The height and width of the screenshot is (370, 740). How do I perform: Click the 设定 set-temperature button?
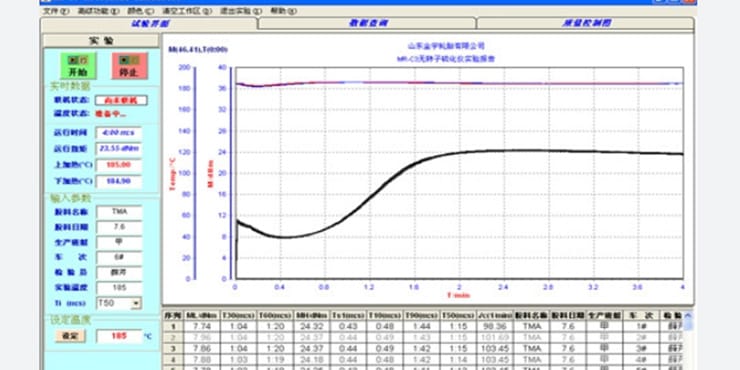tap(71, 336)
